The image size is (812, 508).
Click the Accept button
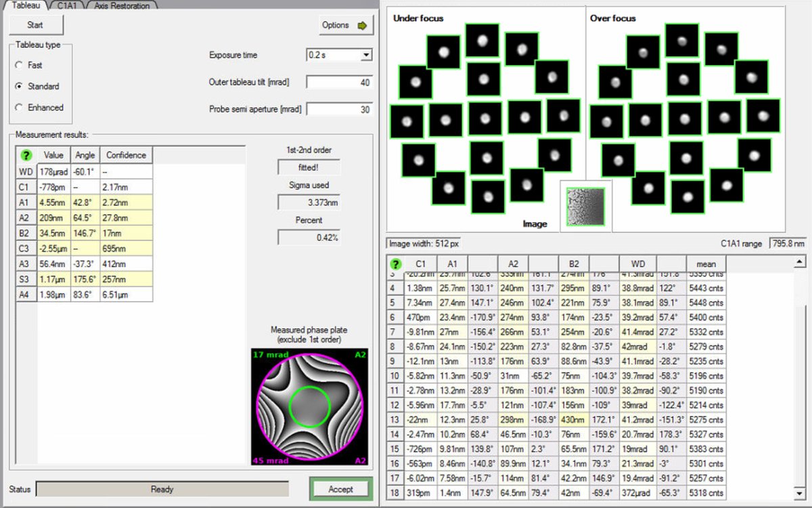[340, 489]
